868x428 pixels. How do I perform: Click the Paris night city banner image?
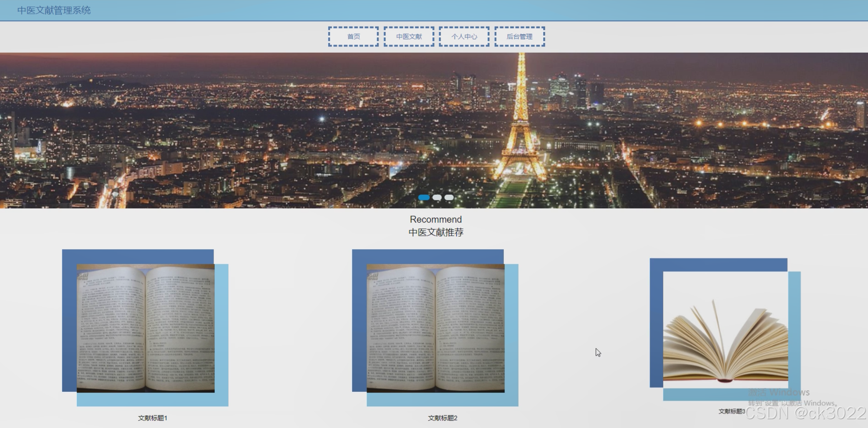tap(231, 131)
